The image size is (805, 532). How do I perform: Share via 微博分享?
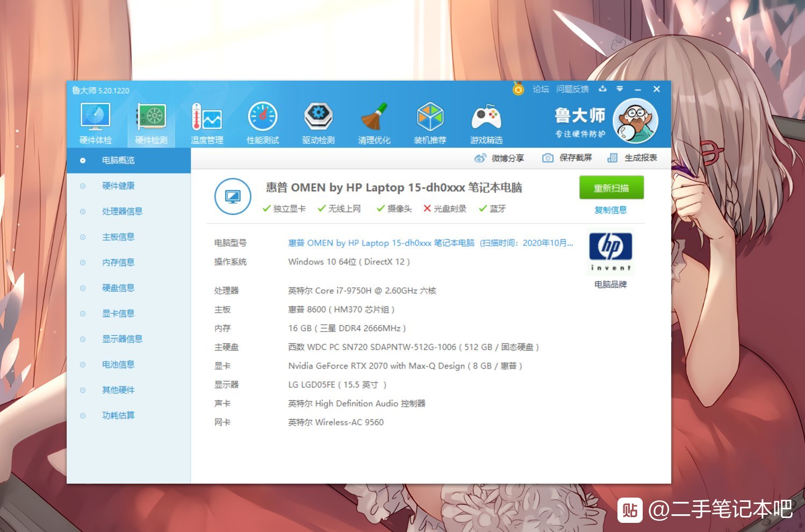tap(499, 158)
